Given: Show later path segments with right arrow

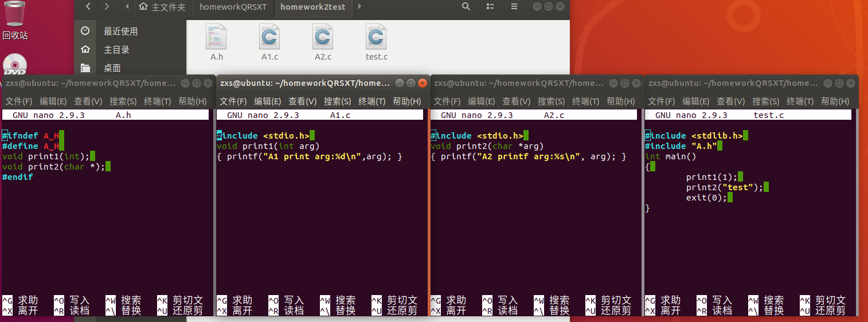Looking at the screenshot, I should tap(359, 7).
